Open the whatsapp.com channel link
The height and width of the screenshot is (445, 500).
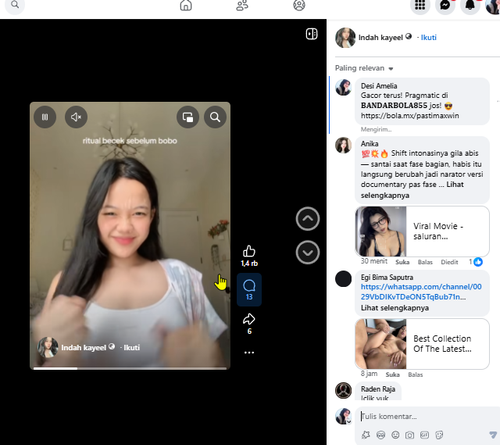tap(421, 292)
